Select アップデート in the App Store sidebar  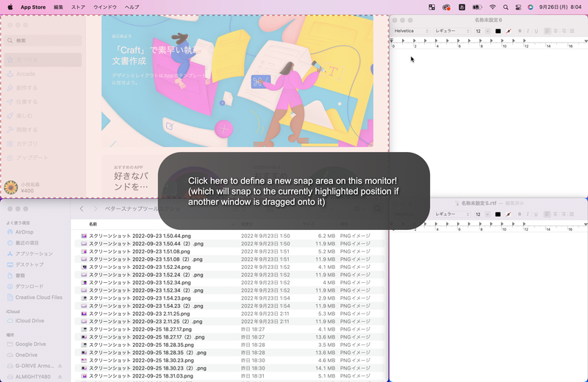pos(43,158)
